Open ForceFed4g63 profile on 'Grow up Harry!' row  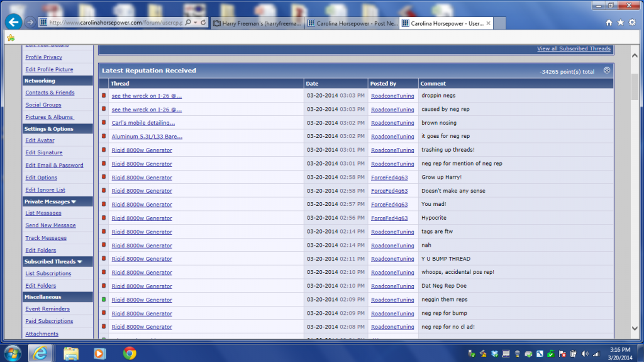pos(389,178)
